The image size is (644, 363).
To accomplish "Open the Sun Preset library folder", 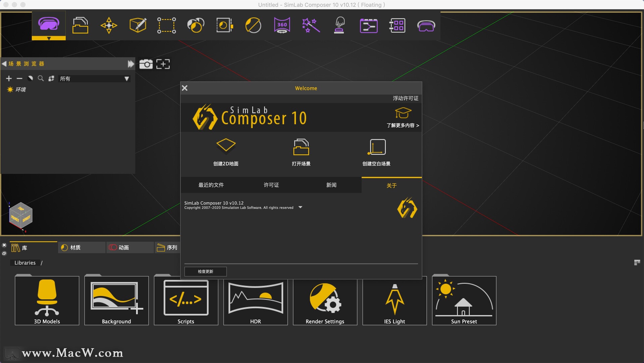I will click(464, 300).
